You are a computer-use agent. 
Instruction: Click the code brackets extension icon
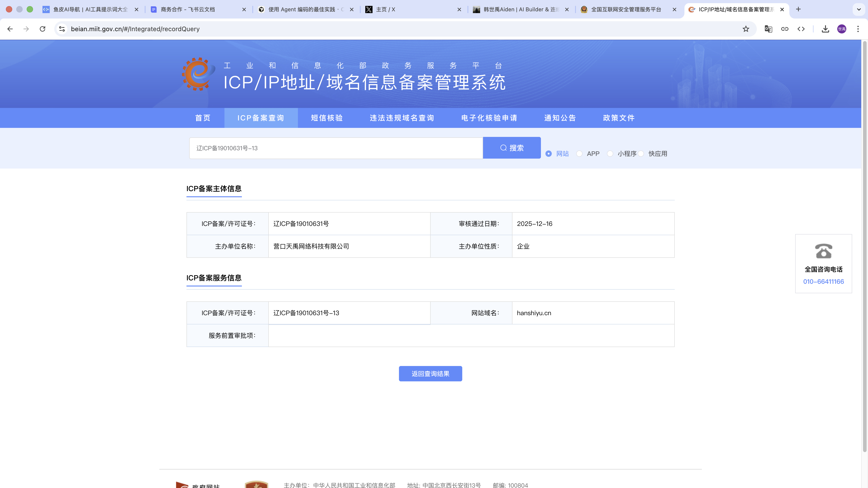[x=801, y=29]
